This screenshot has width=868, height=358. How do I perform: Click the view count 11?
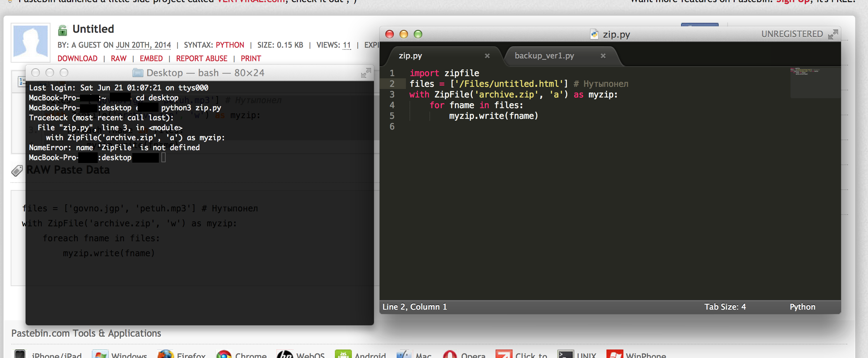click(x=347, y=45)
